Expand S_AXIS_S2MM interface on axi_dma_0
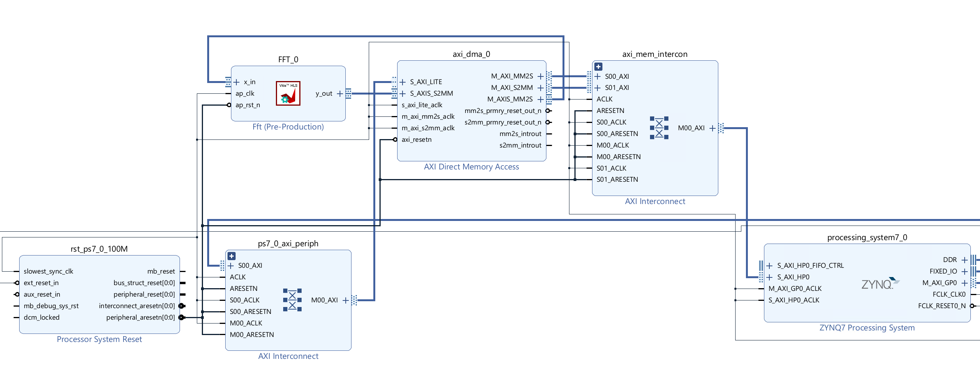This screenshot has height=375, width=980. click(403, 93)
